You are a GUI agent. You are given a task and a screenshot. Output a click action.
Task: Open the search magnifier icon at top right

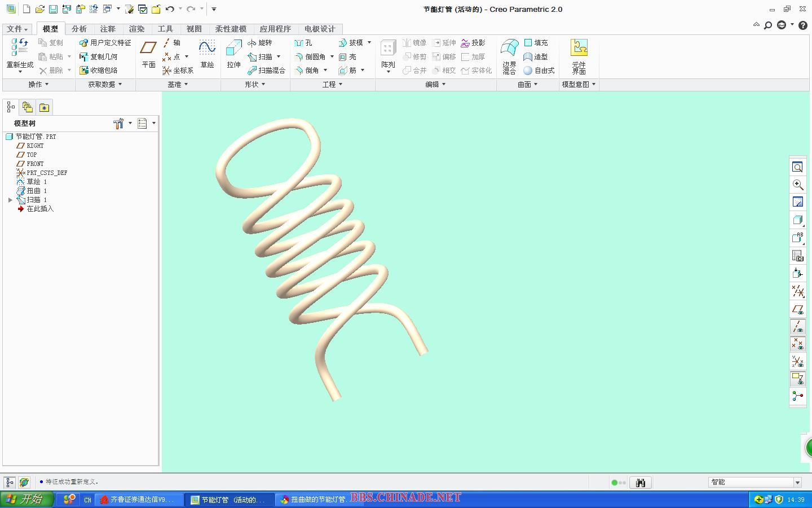768,25
